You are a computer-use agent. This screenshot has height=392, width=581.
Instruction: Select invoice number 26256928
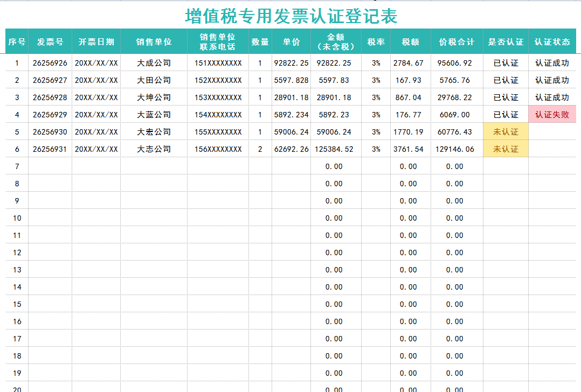(50, 97)
